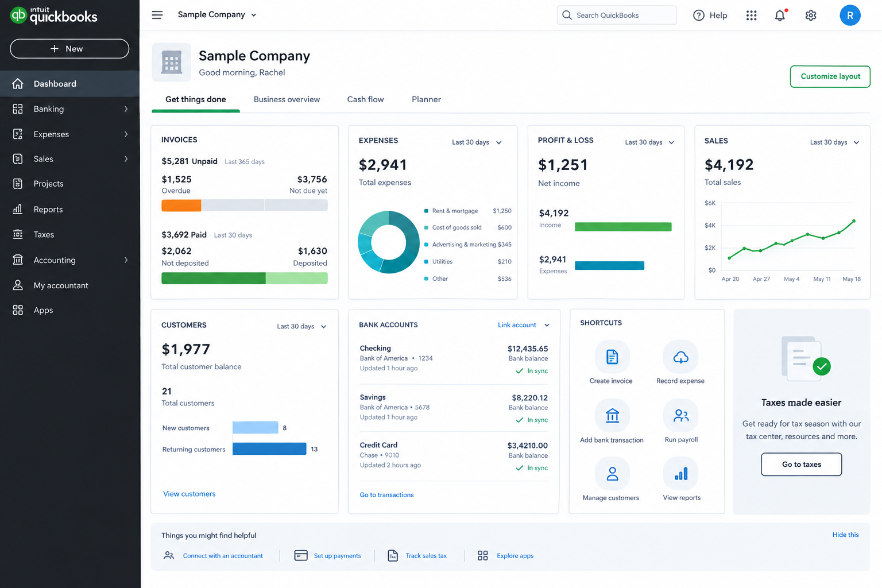Open the hamburger menu icon
The image size is (882, 588).
[157, 15]
